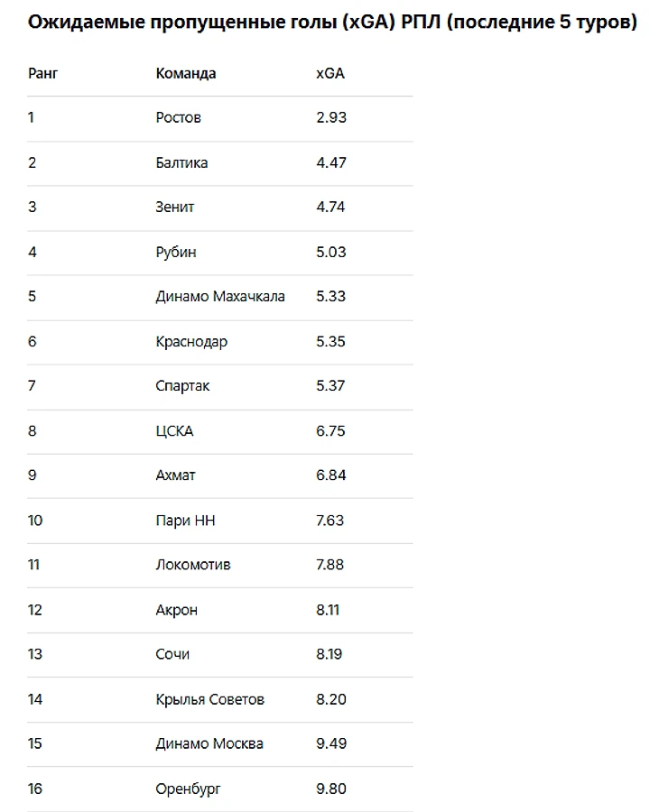Click the Ранг column header
This screenshot has height=812, width=659.
point(42,73)
